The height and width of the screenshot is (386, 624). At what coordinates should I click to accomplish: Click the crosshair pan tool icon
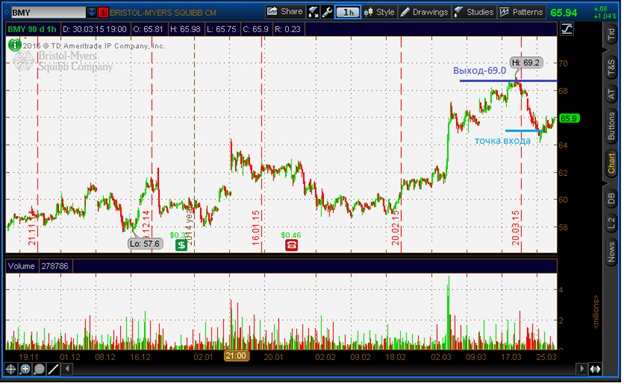(x=11, y=370)
